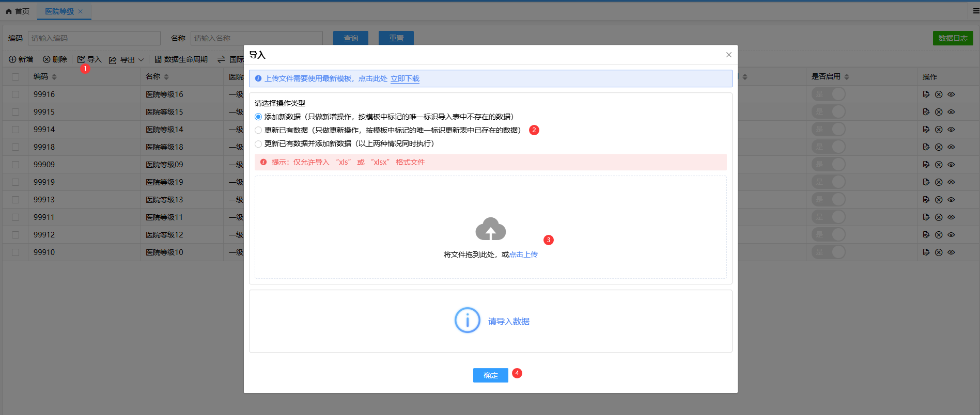Toggle the 是否启用 switch for row 99918
Viewport: 980px width, 415px height.
tap(828, 147)
